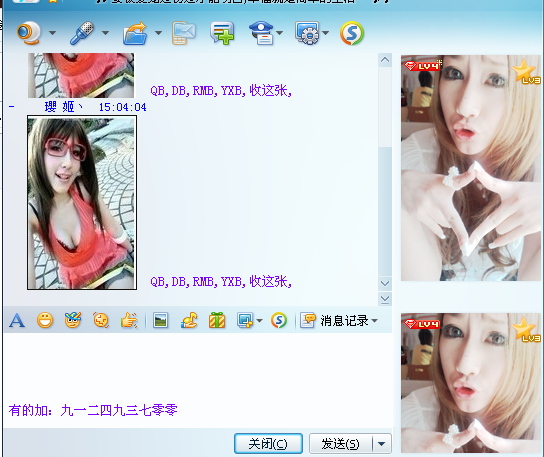The width and height of the screenshot is (544, 457).
Task: Click the LV3 star badge on lower avatar
Action: click(x=527, y=329)
